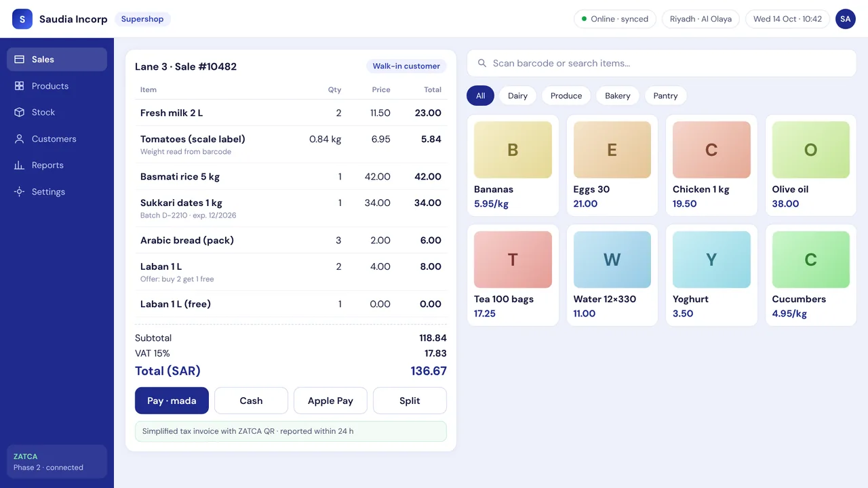Viewport: 868px width, 488px height.
Task: Add Olive oil to the sale
Action: [811, 165]
